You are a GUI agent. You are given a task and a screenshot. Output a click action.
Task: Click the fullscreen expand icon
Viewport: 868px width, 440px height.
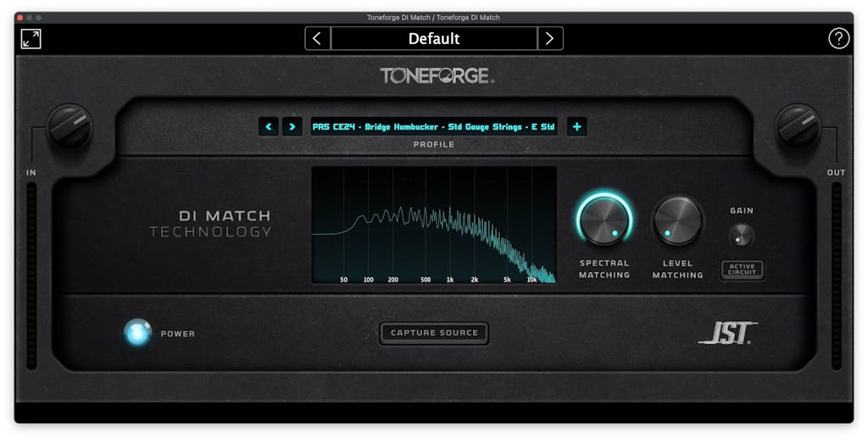coord(31,39)
